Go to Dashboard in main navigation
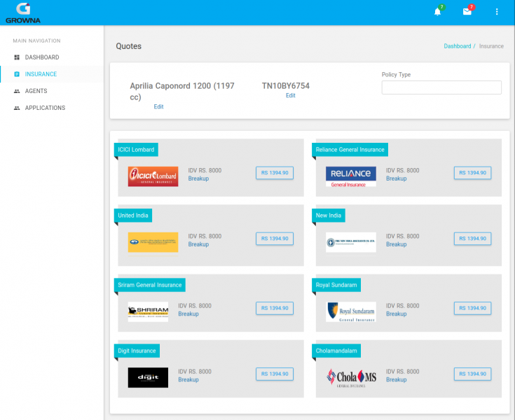 click(42, 57)
